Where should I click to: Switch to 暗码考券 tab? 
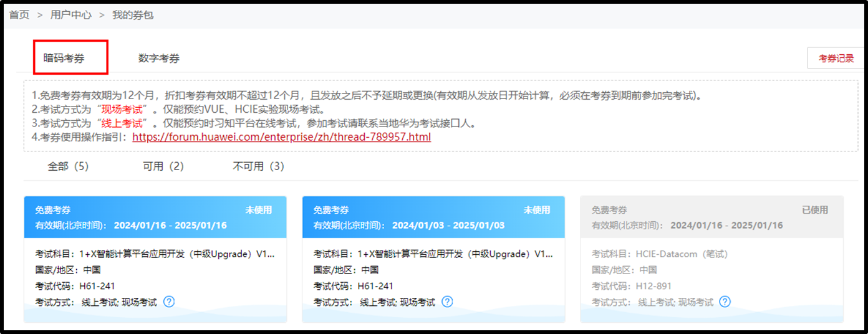(x=64, y=58)
